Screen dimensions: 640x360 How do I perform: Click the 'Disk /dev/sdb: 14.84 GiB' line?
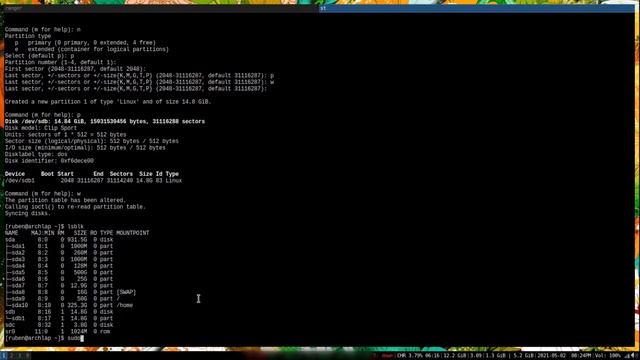click(x=105, y=122)
